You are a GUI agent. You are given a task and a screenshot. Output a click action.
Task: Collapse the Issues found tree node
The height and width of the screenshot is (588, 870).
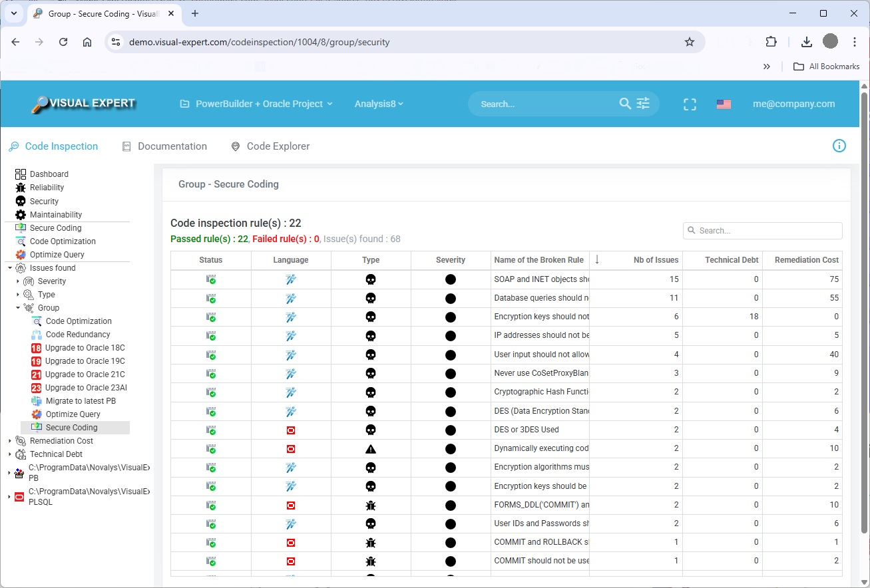point(10,268)
